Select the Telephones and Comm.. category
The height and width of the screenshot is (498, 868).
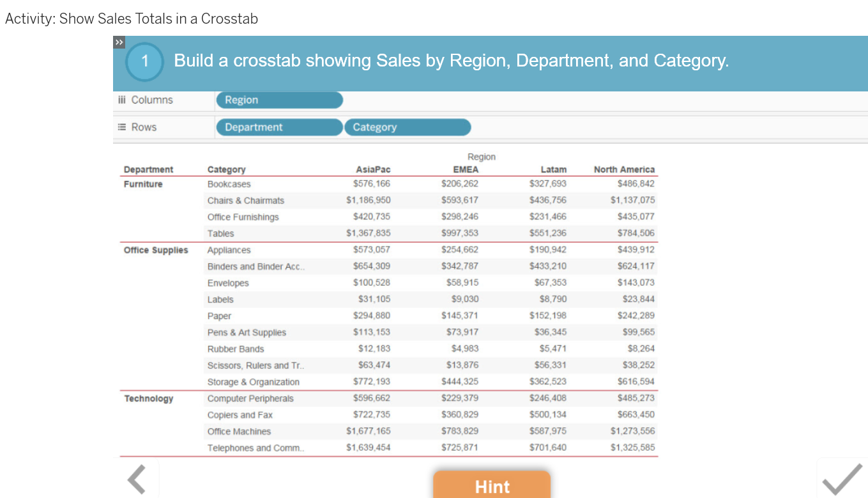255,448
